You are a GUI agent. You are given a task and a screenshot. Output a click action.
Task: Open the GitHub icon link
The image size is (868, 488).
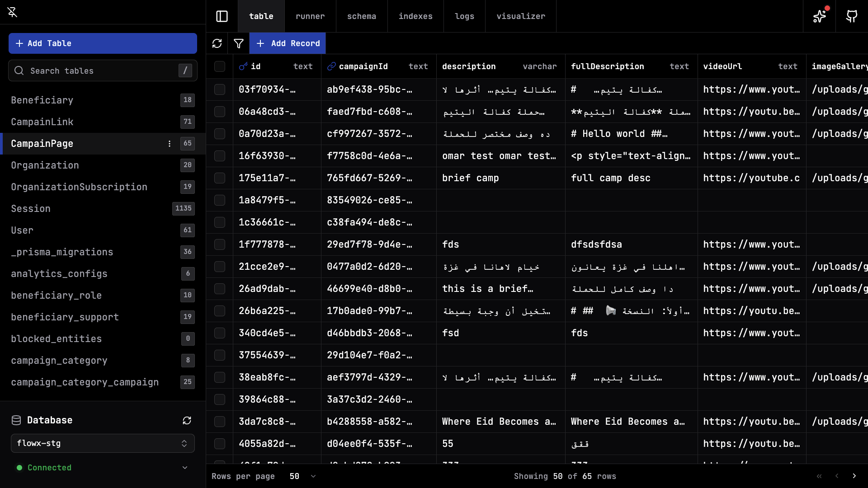tap(852, 16)
